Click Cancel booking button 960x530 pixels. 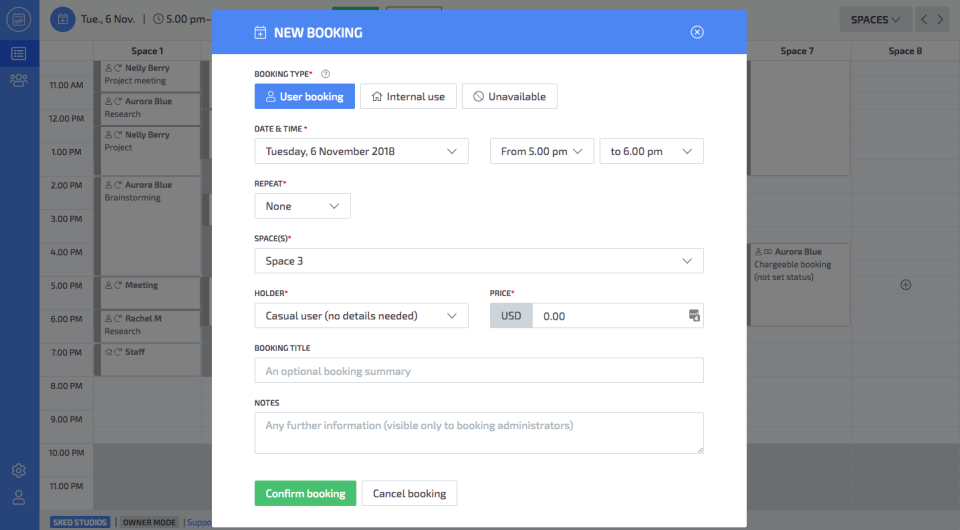[409, 493]
